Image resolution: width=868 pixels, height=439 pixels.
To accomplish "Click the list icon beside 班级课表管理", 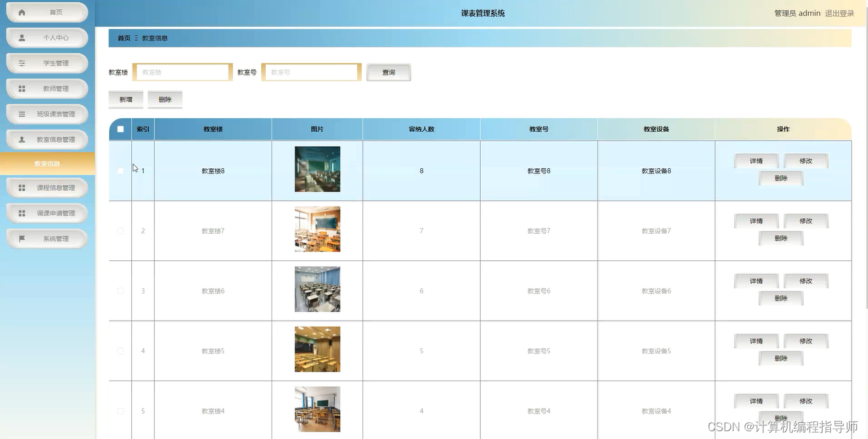I will click(x=22, y=114).
